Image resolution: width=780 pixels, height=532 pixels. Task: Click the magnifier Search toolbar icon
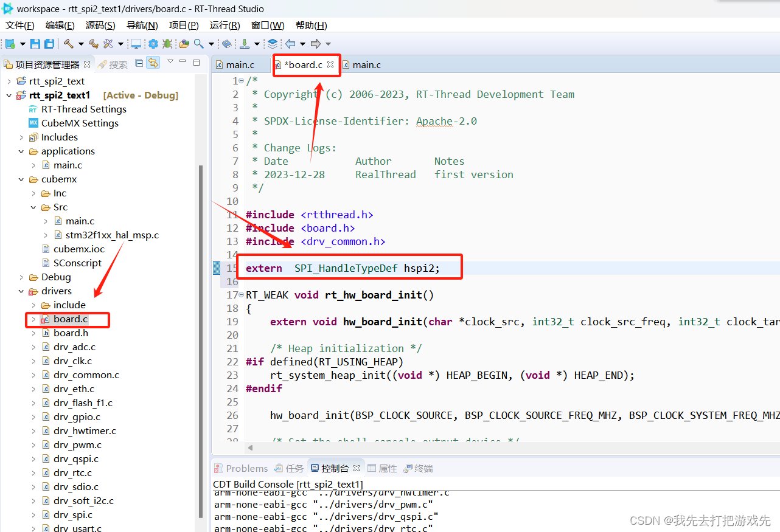198,44
